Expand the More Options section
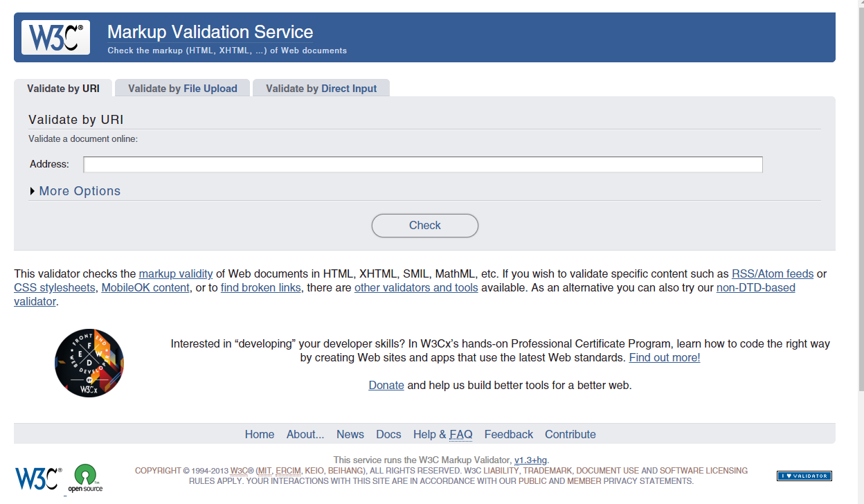This screenshot has height=504, width=864. (75, 191)
